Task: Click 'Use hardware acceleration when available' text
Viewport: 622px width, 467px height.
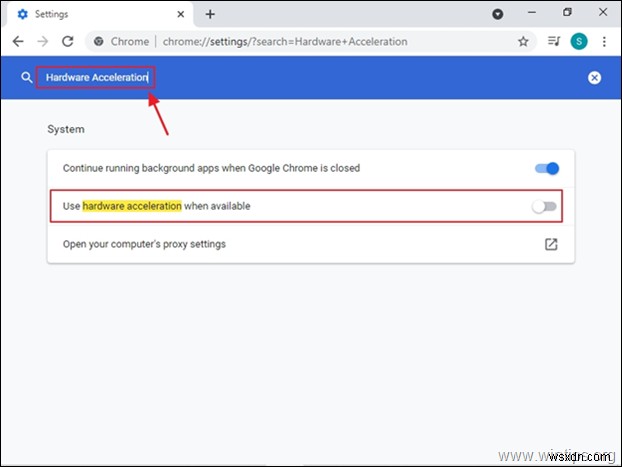Action: [x=157, y=206]
